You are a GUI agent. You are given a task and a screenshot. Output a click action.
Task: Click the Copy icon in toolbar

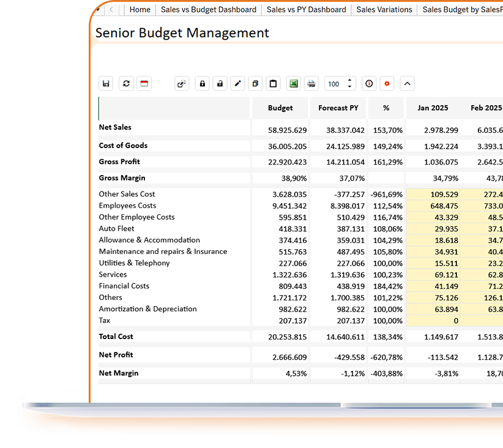[x=256, y=84]
